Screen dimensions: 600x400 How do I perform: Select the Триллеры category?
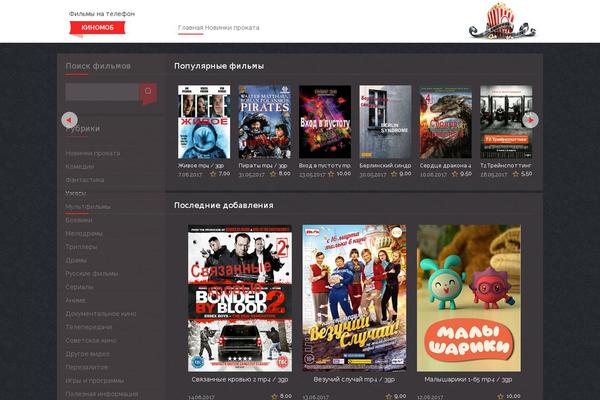click(81, 247)
